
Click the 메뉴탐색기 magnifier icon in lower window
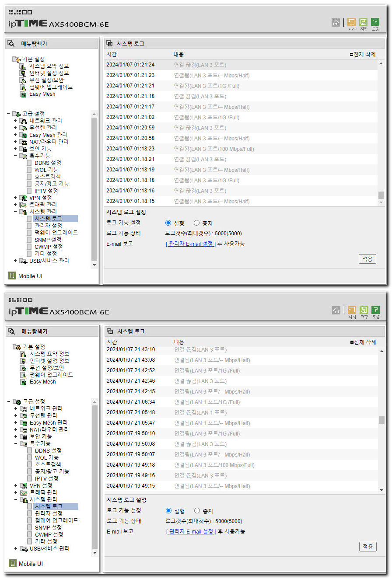[x=12, y=331]
